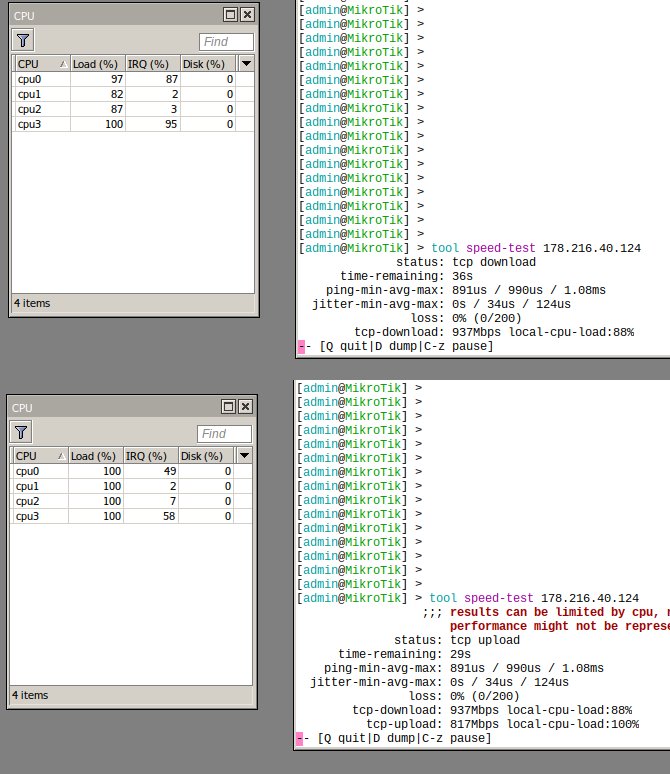Sort by the CPU column header in the lower window
670x774 pixels.
click(39, 456)
